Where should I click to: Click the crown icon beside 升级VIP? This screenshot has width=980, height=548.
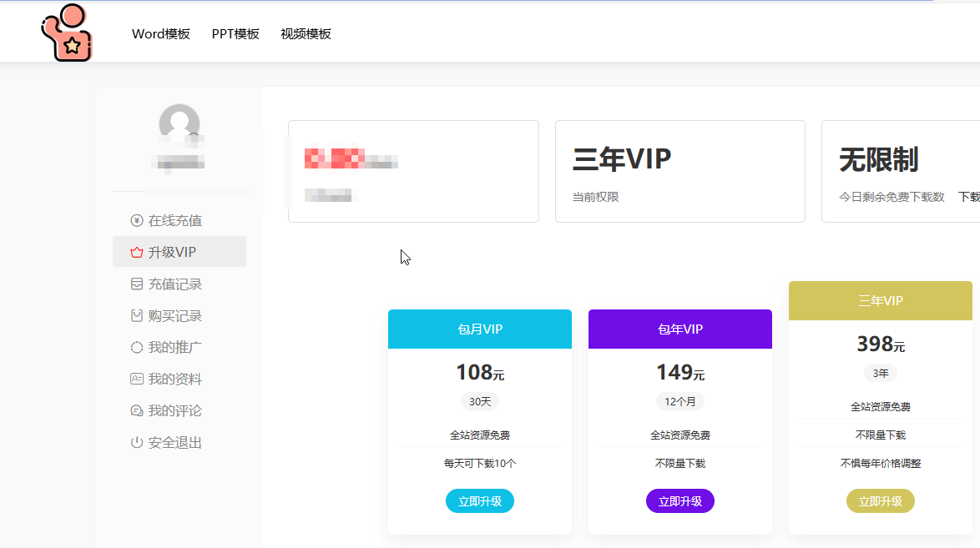(x=136, y=253)
